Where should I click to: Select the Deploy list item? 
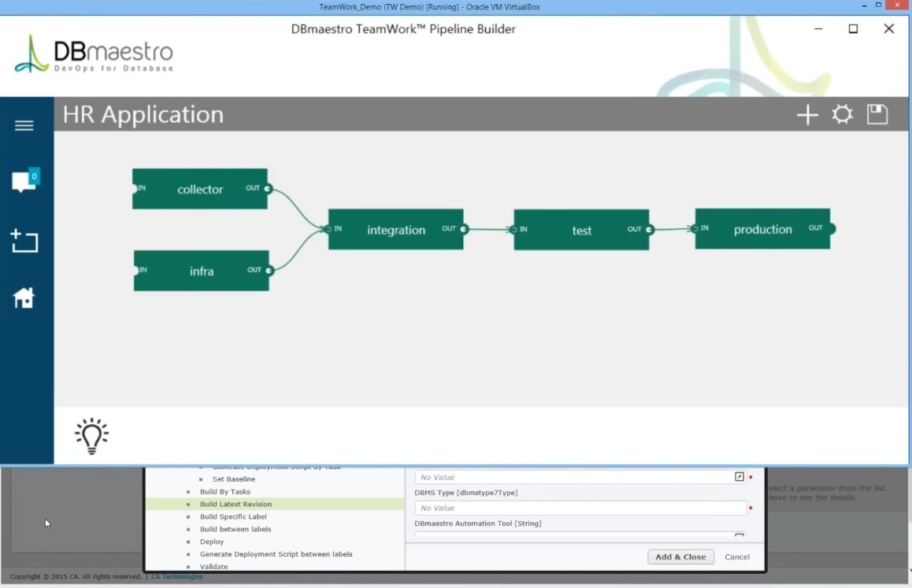coord(212,542)
